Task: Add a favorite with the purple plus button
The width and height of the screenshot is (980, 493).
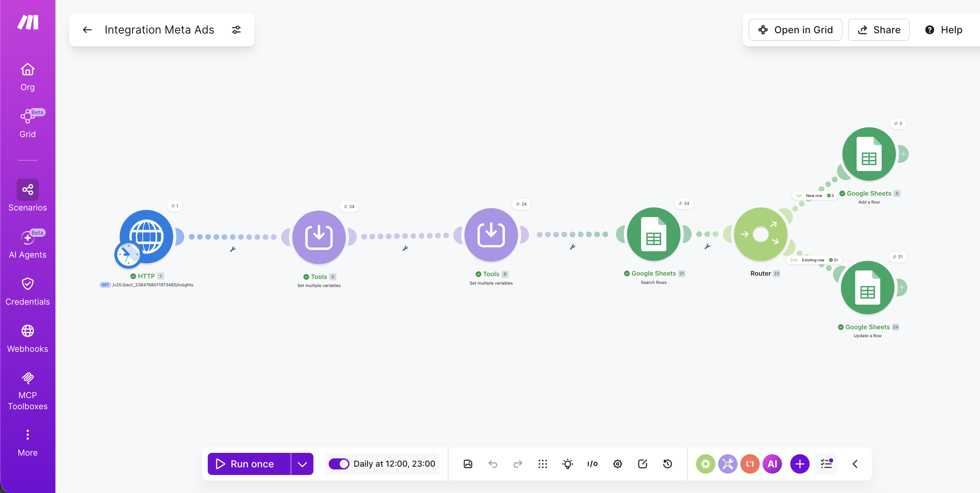Action: pos(800,463)
